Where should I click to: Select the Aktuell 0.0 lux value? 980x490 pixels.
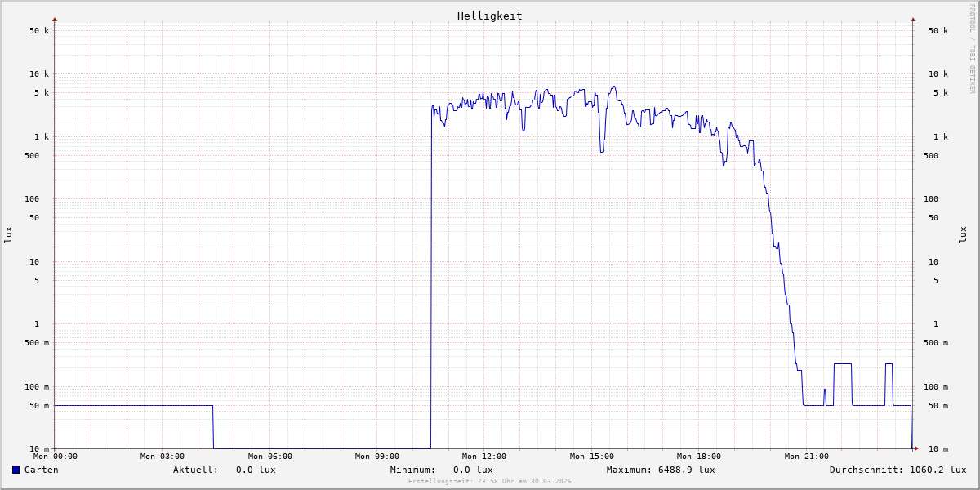pos(256,470)
